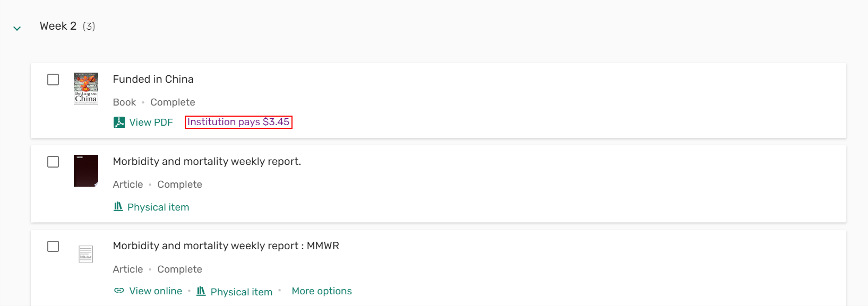Image resolution: width=868 pixels, height=306 pixels.
Task: Tick the Morbidity and mortality weekly report. checkbox
Action: (x=53, y=162)
